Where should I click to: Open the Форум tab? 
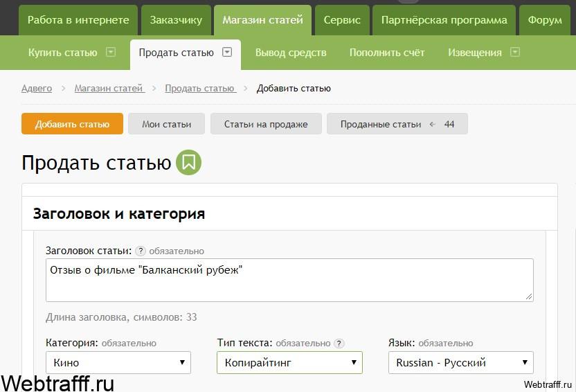[x=545, y=20]
